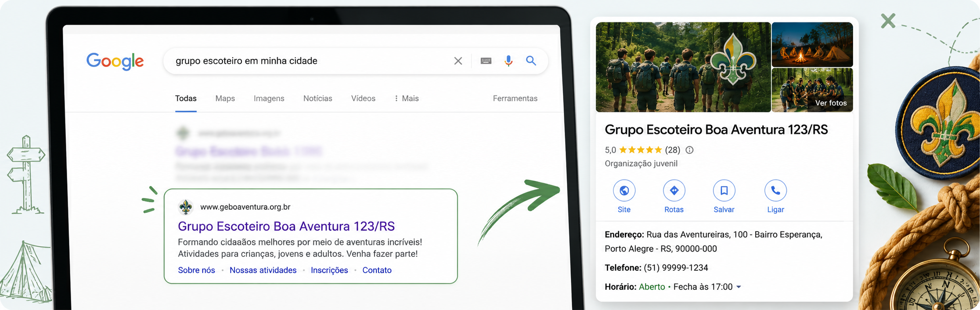Open the on-screen keyboard icon
Screen dimensions: 980x310
coord(486,61)
